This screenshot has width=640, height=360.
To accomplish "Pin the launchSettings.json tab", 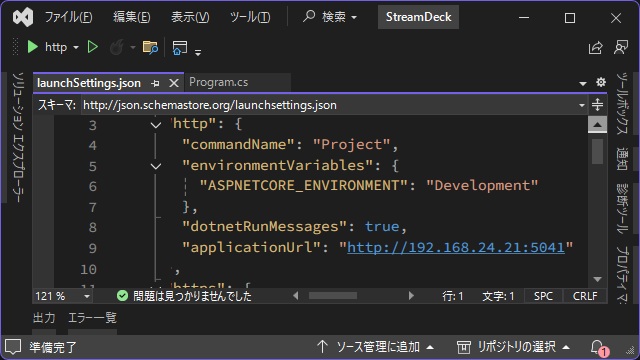I will 155,83.
